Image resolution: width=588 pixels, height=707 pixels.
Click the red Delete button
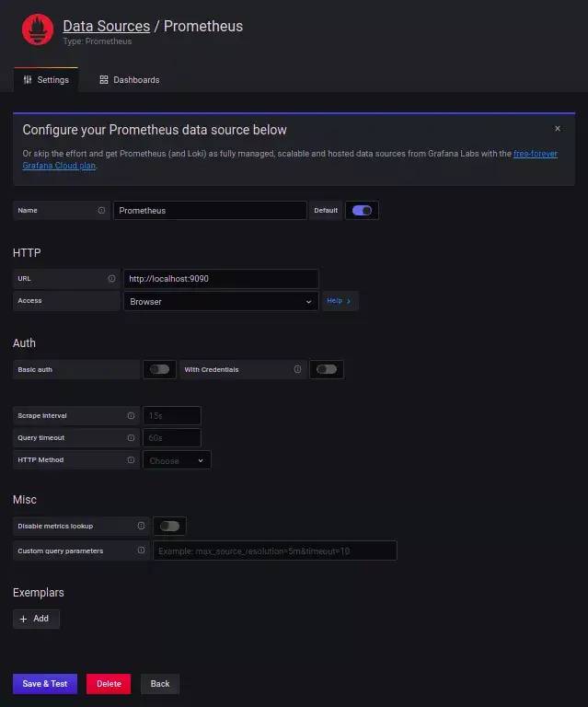click(x=109, y=684)
